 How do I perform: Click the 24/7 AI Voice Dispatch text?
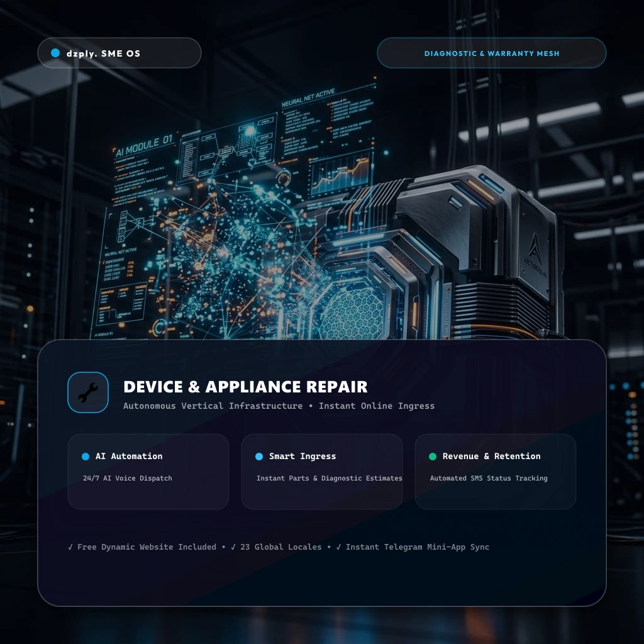[127, 478]
